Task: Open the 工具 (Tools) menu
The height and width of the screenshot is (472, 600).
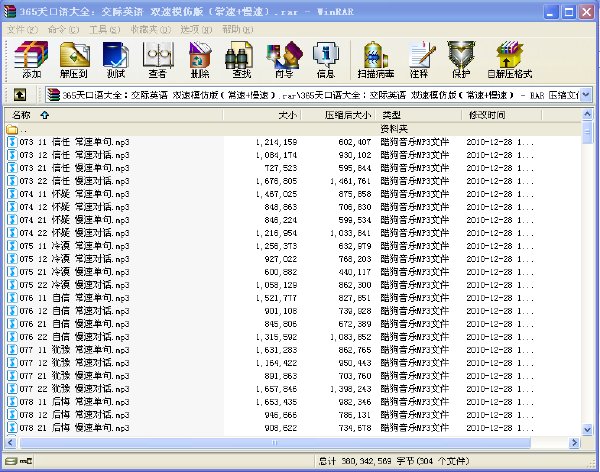Action: coord(104,29)
